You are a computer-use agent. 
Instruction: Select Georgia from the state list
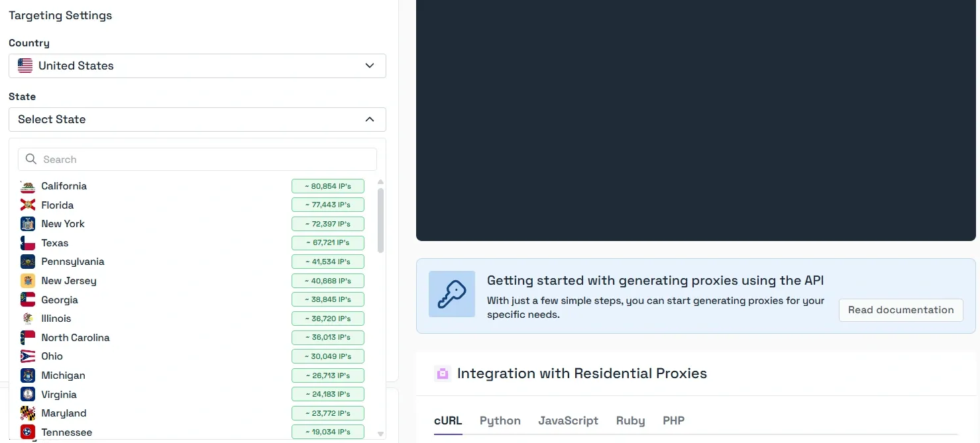tap(192, 300)
